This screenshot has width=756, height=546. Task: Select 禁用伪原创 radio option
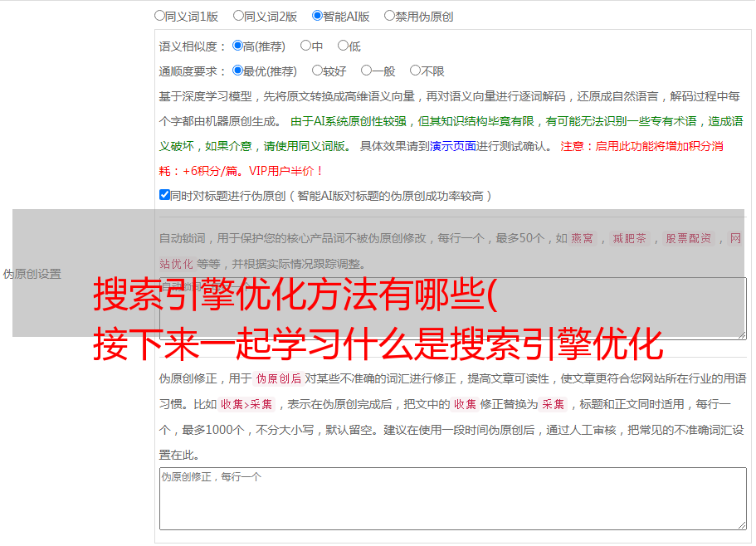pos(389,16)
